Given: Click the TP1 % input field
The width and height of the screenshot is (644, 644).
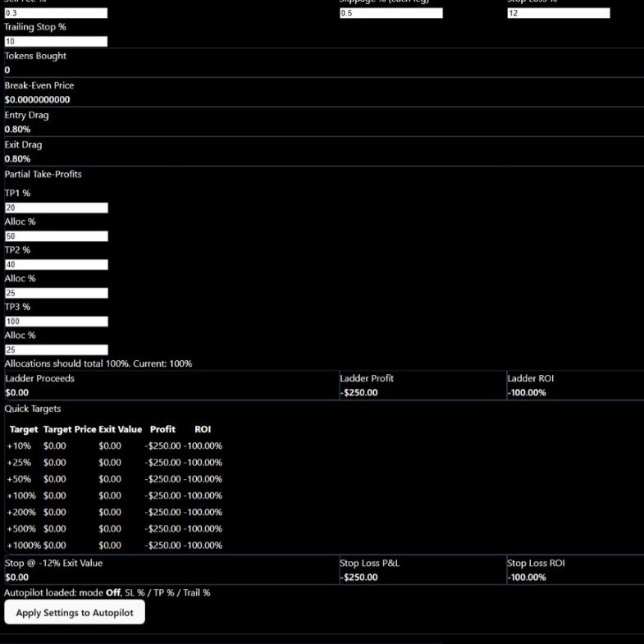Looking at the screenshot, I should (x=56, y=208).
